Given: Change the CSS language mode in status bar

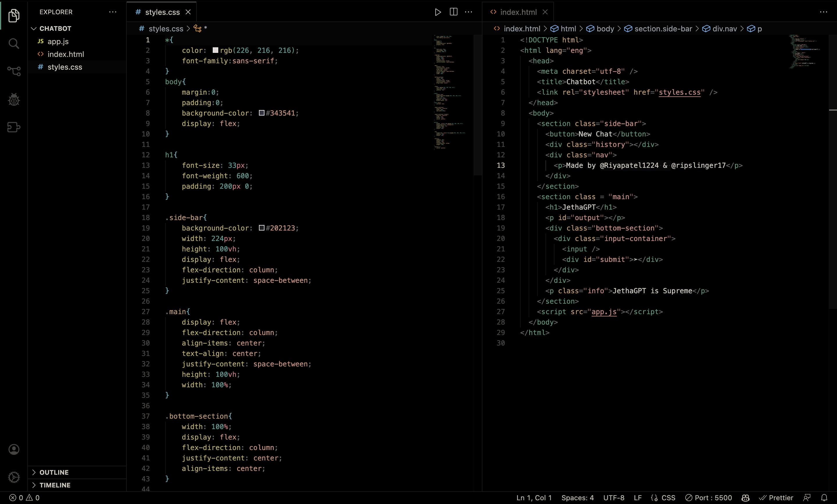Looking at the screenshot, I should click(668, 498).
